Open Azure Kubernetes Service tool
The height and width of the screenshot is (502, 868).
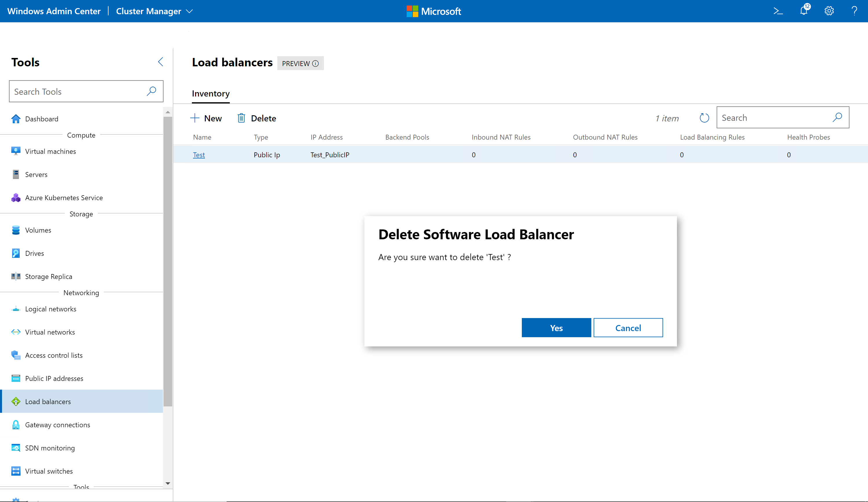(x=64, y=198)
